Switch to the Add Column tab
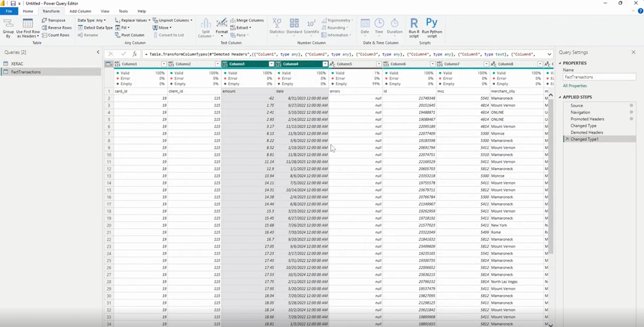644x327 pixels. [x=80, y=11]
